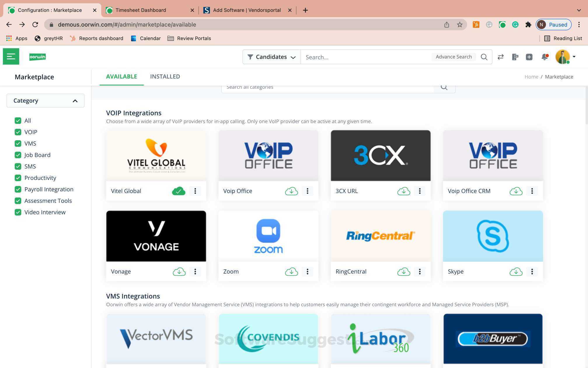Download the Zoom integration
Viewport: 588px width, 368px height.
[291, 272]
